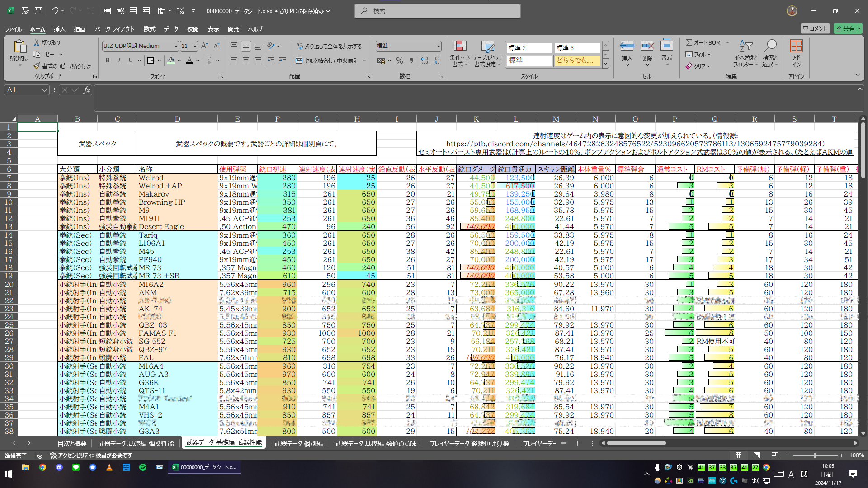Screen dimensions: 868x488
Task: Align text left
Action: [234, 61]
